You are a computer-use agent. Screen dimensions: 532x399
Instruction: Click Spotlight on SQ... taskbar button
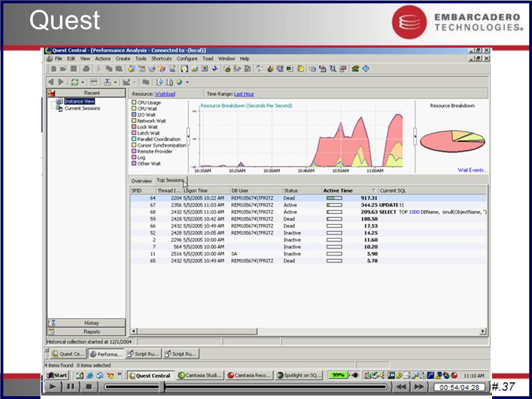tap(299, 376)
